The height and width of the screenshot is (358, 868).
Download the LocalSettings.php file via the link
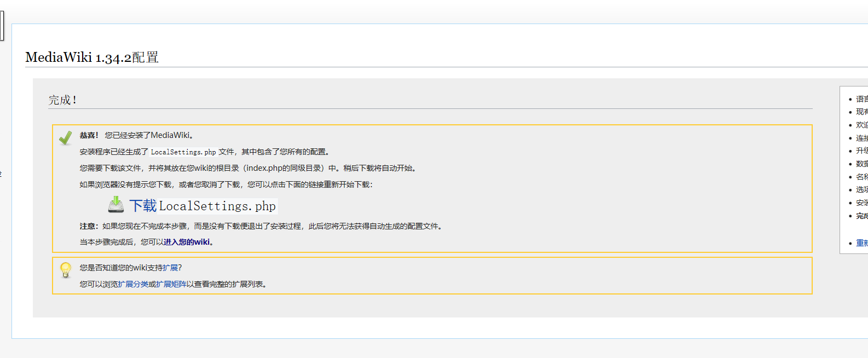pyautogui.click(x=202, y=206)
